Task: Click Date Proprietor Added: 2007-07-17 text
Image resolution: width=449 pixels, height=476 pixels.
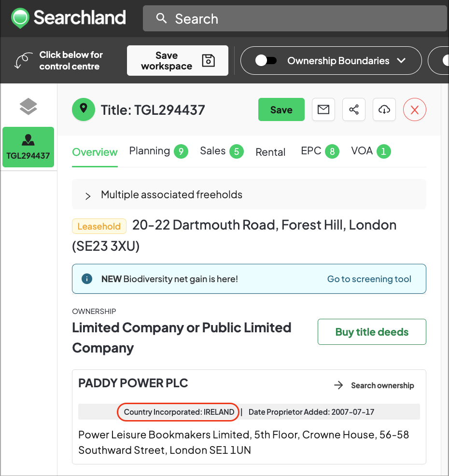Action: pos(311,412)
